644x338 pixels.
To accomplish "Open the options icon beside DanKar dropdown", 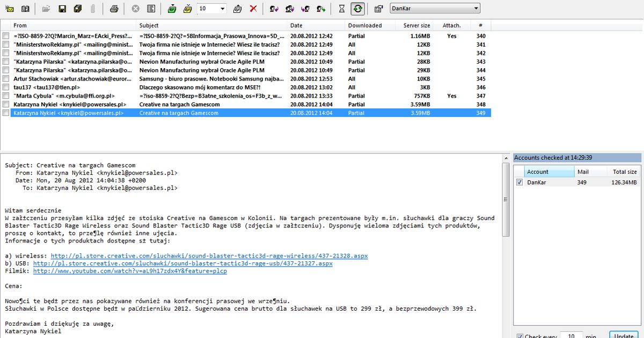I will point(378,9).
